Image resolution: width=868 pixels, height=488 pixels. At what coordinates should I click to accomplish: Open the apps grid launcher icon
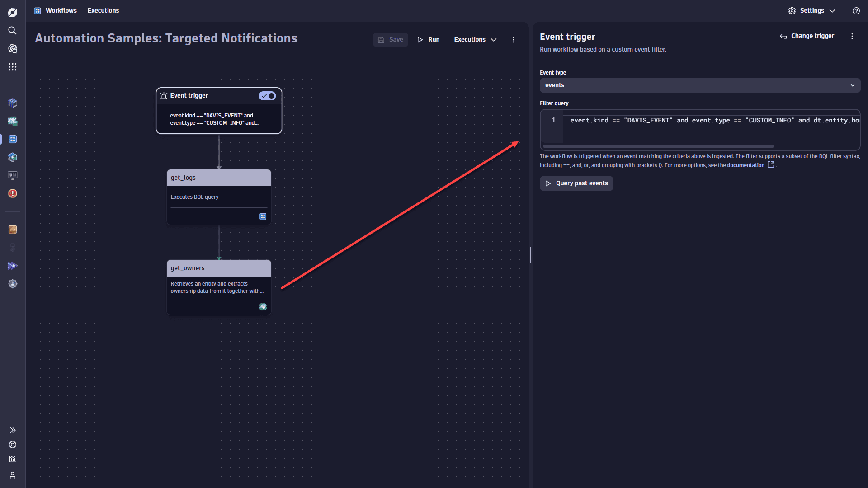pos(13,67)
